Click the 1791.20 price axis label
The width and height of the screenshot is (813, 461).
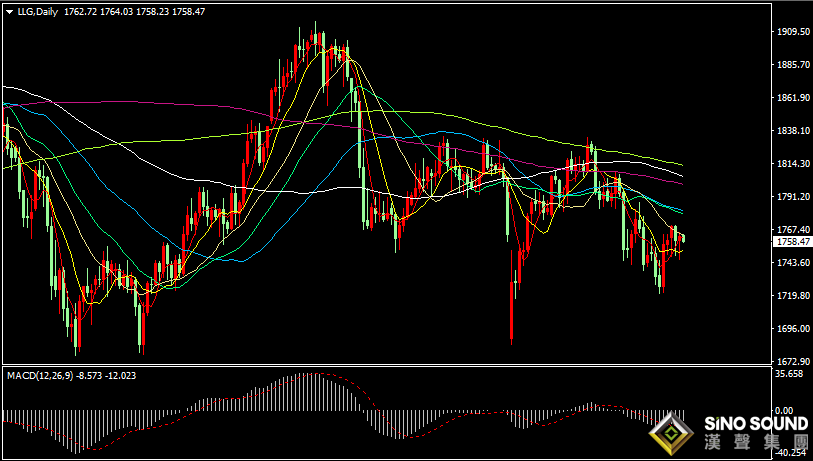coord(793,197)
